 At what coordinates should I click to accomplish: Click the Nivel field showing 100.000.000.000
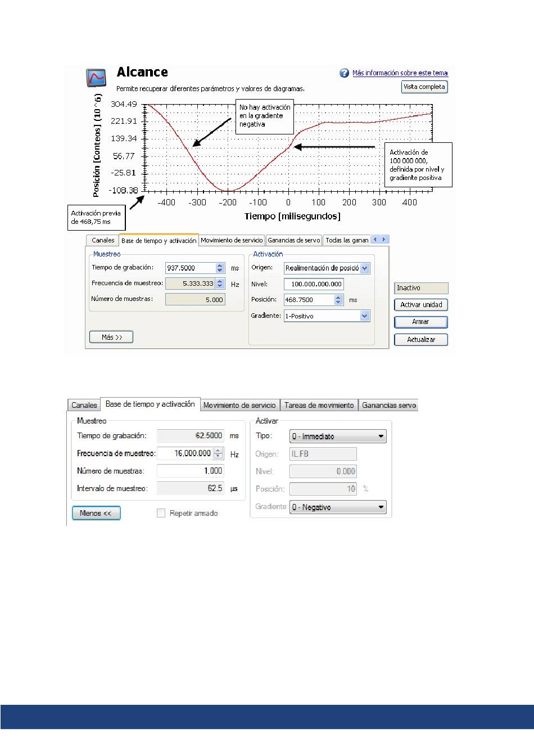tap(314, 284)
